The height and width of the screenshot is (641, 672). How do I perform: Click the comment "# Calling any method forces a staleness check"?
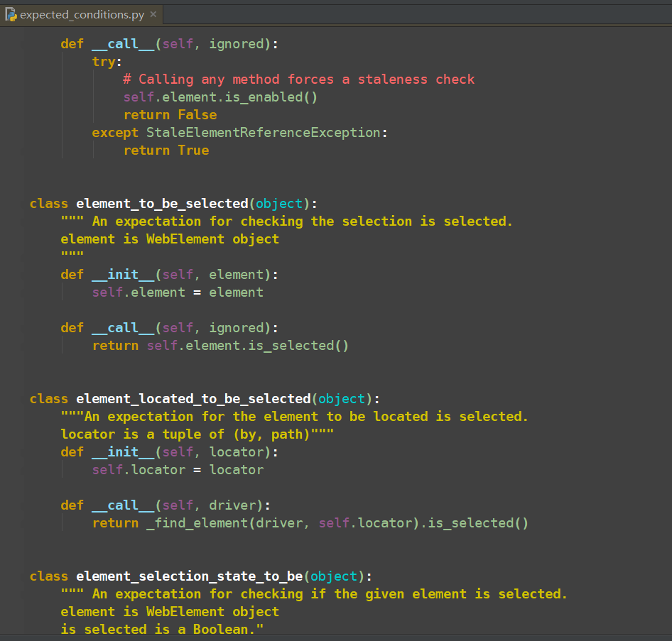coord(299,80)
